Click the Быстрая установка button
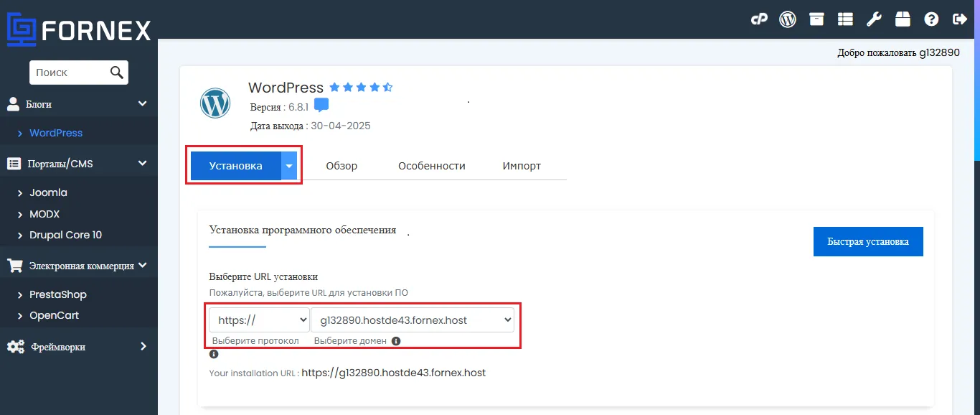This screenshot has height=415, width=980. [868, 241]
